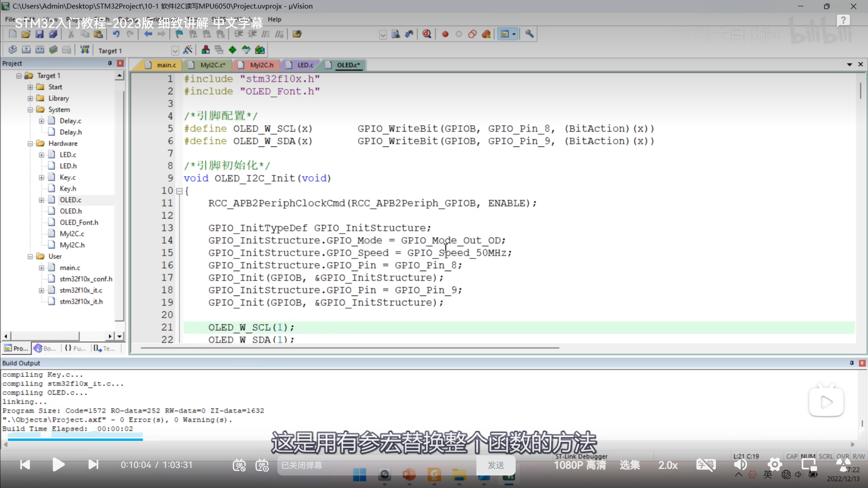Insert breakpoint using red circle icon
868x488 pixels.
[x=445, y=34]
